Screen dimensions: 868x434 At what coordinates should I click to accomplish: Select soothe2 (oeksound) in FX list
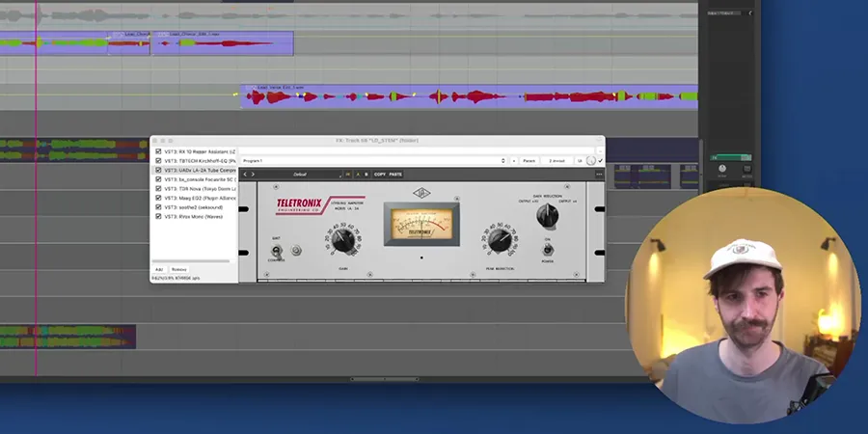point(193,207)
